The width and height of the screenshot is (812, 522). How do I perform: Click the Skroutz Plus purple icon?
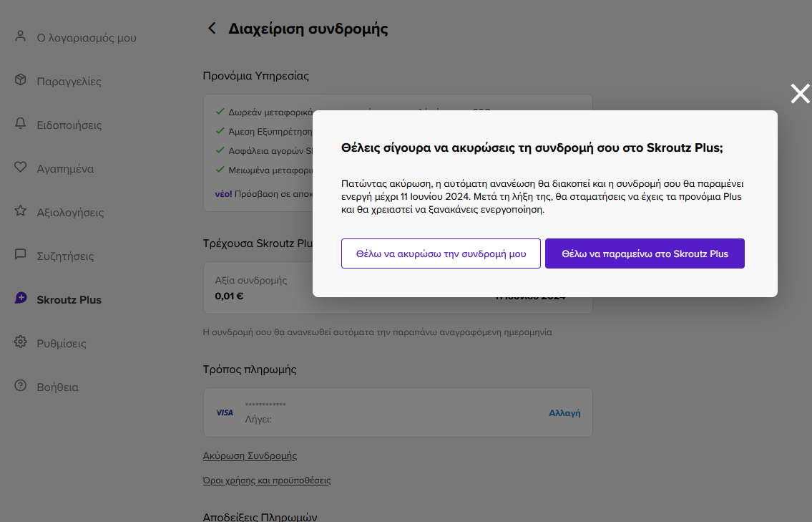pos(21,298)
